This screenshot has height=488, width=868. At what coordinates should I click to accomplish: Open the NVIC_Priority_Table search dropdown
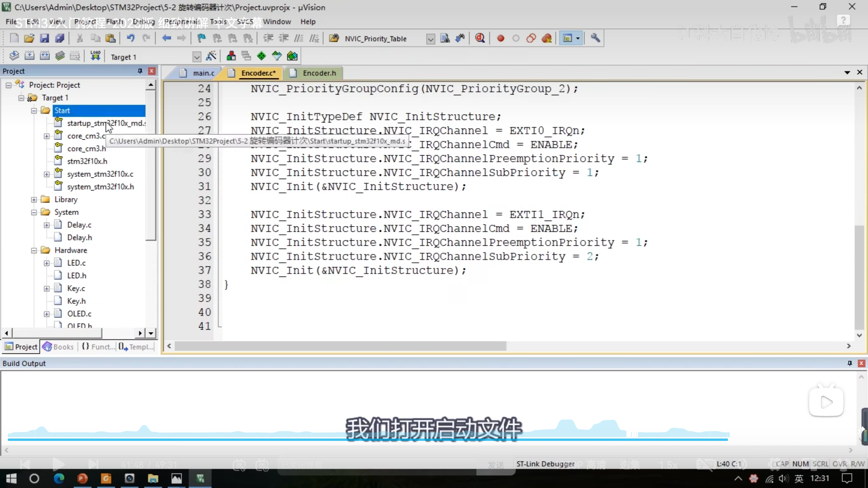[x=430, y=39]
